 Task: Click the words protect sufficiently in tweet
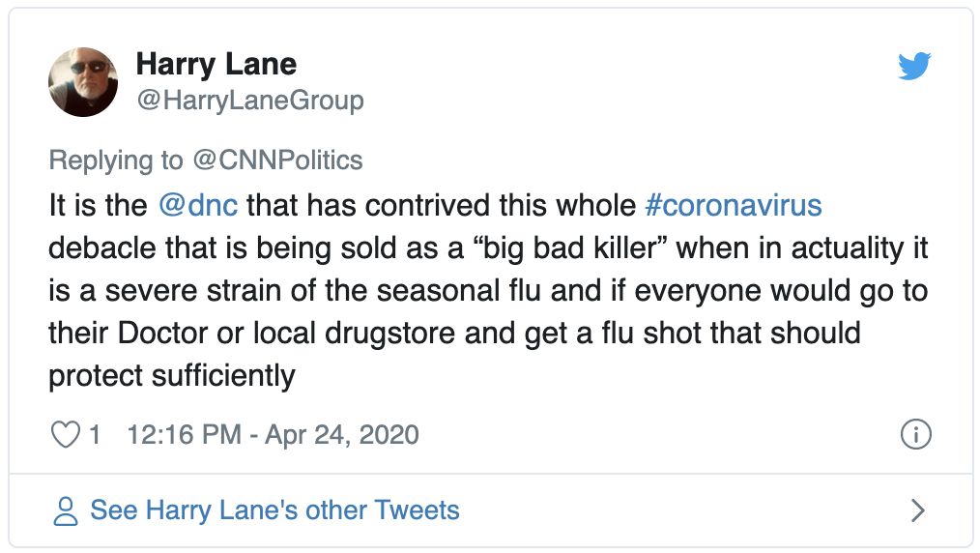pyautogui.click(x=172, y=376)
